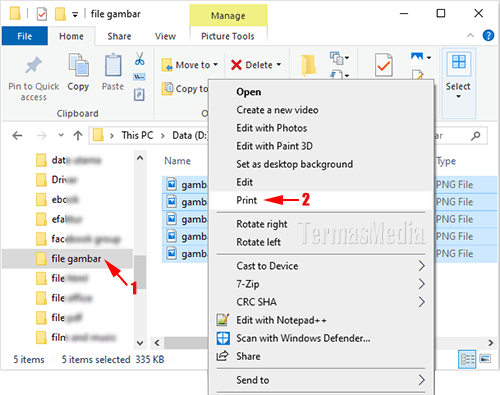The width and height of the screenshot is (500, 395).
Task: Click the Cut scissors icon
Action: click(140, 59)
